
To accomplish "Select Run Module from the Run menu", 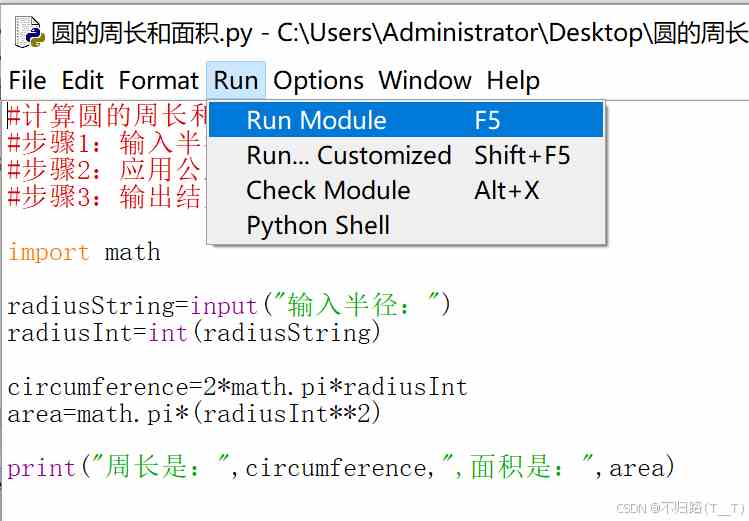I will point(406,120).
